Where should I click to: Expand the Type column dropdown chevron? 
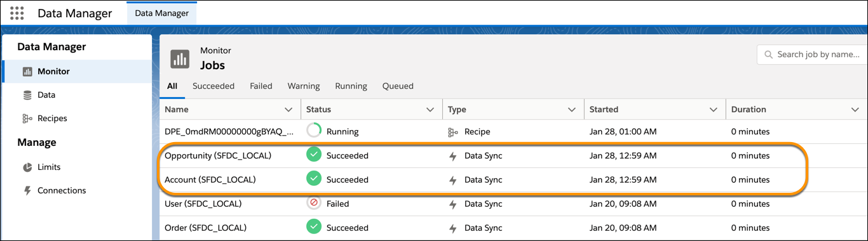coord(572,110)
